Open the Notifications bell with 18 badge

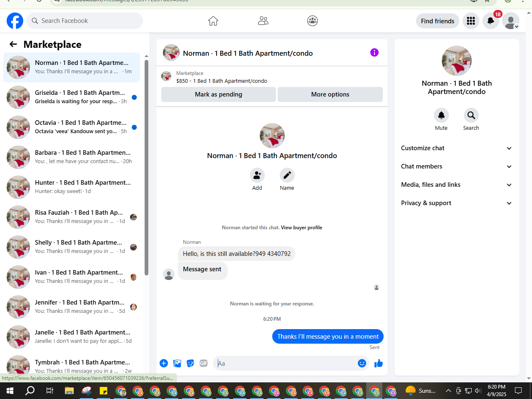(491, 21)
